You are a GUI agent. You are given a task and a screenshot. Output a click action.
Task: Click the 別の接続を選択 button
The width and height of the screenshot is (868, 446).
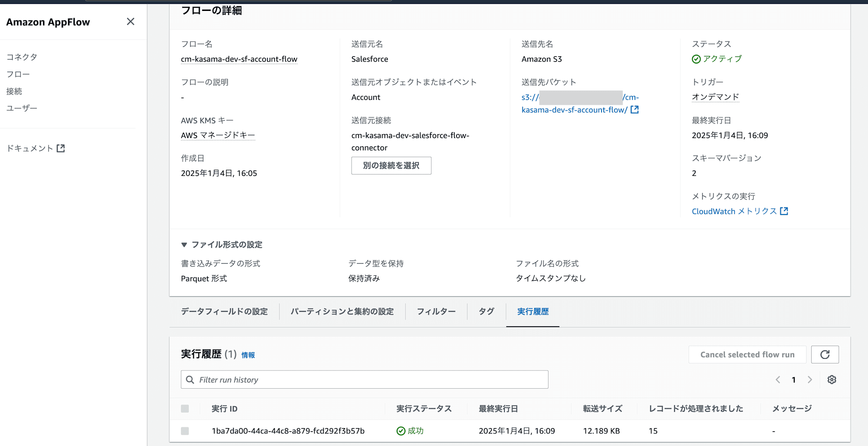391,165
